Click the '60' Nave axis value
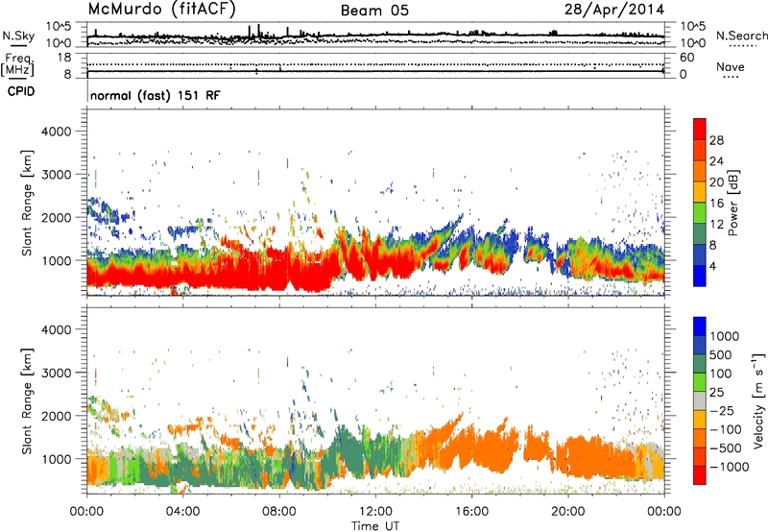 (686, 58)
